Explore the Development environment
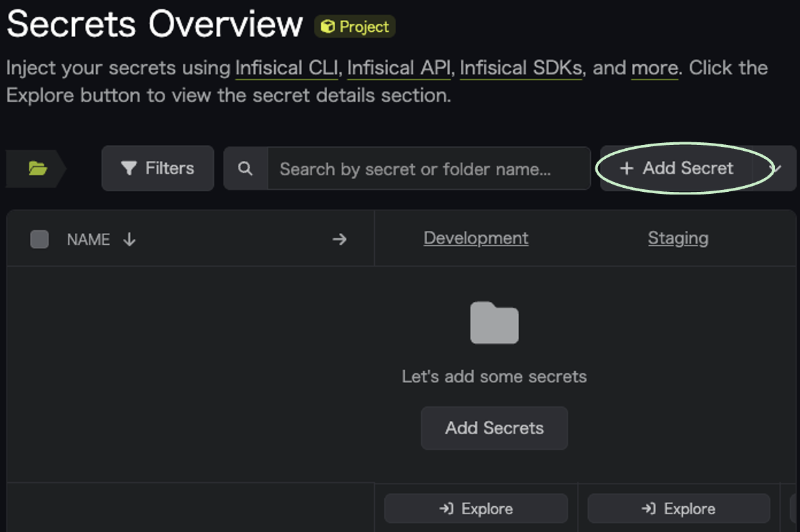The height and width of the screenshot is (532, 800). click(476, 509)
